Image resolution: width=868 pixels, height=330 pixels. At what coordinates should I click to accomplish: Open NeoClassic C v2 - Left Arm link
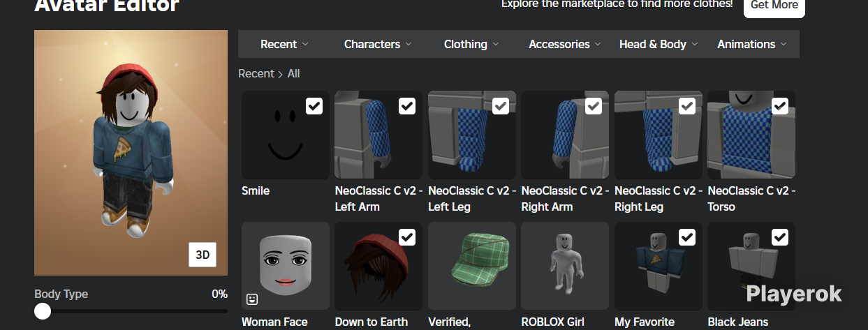[x=378, y=199]
